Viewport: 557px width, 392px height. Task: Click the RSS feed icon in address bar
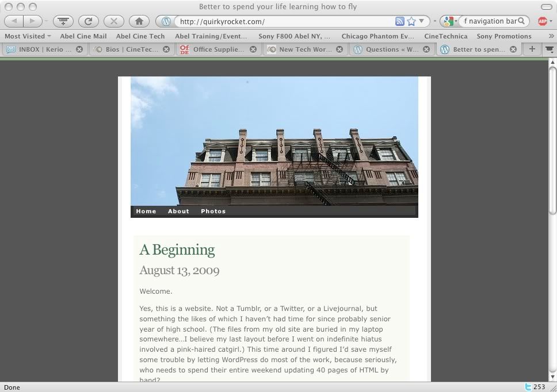point(399,21)
